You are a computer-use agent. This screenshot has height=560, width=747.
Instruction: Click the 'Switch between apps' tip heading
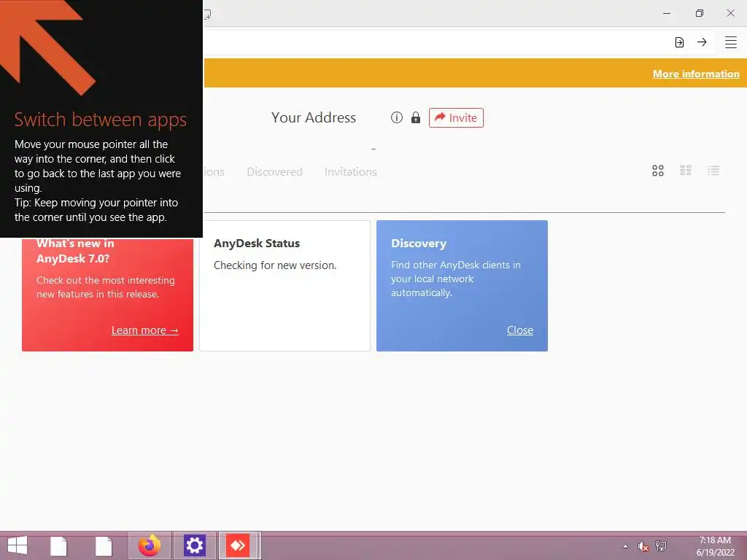100,120
